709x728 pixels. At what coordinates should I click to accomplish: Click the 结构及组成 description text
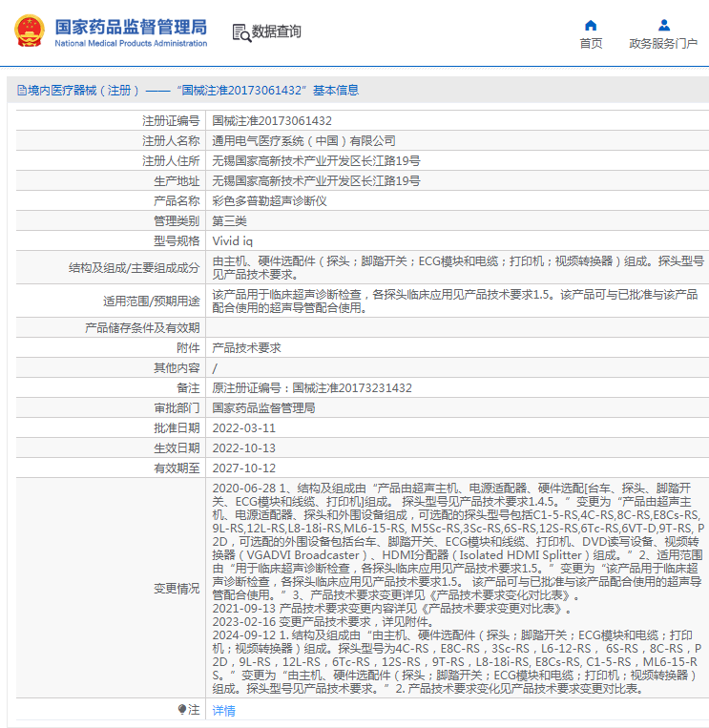tap(458, 267)
